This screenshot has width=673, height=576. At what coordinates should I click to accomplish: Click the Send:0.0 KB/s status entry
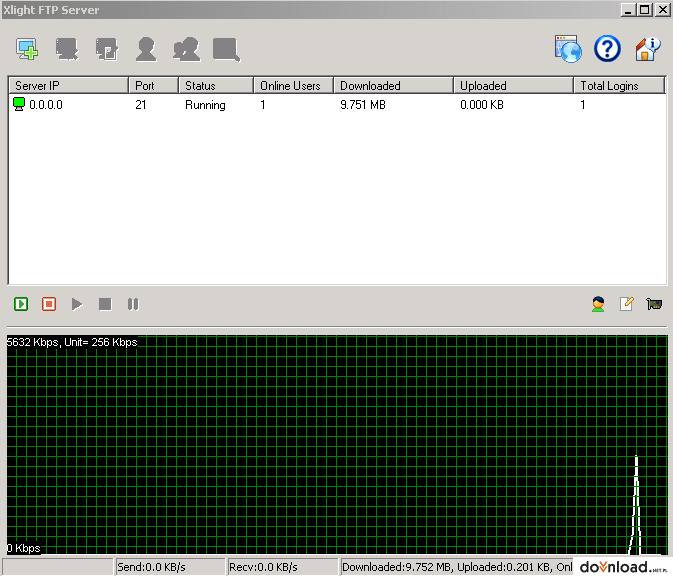click(x=170, y=567)
